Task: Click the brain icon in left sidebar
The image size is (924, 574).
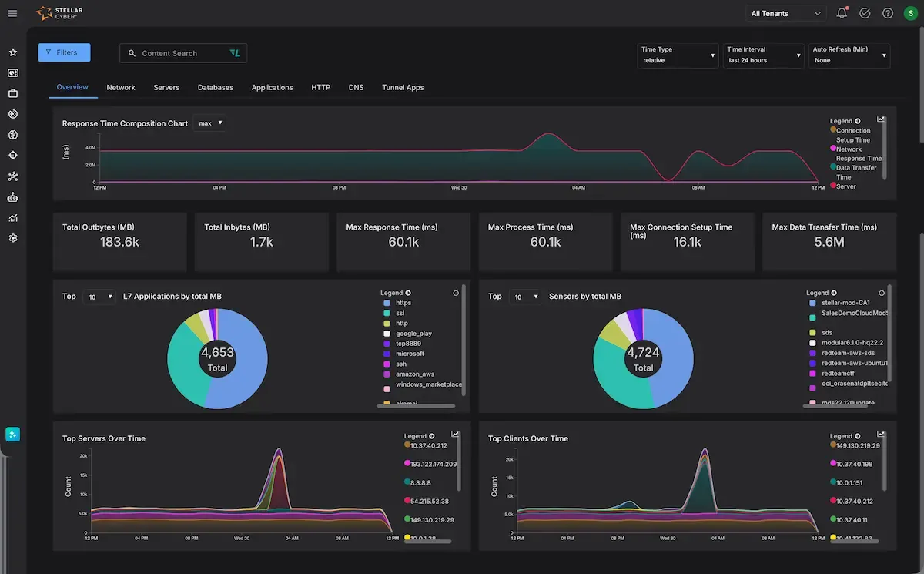Action: click(x=13, y=135)
